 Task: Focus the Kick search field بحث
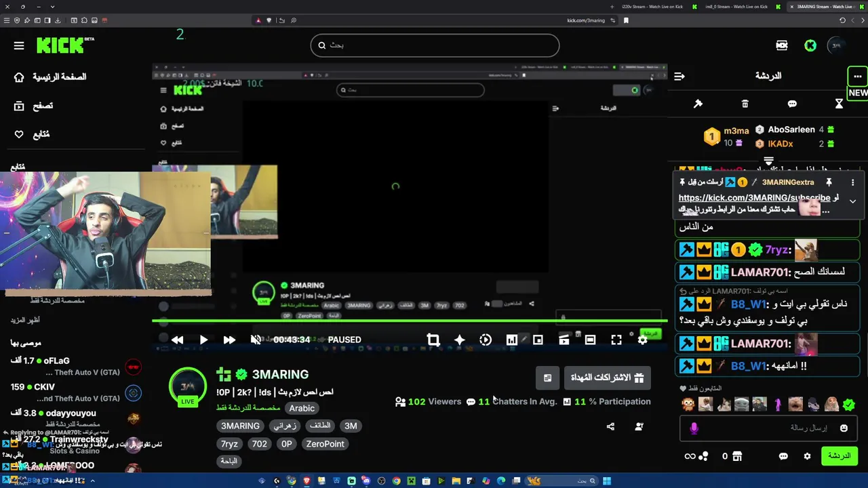pyautogui.click(x=435, y=45)
